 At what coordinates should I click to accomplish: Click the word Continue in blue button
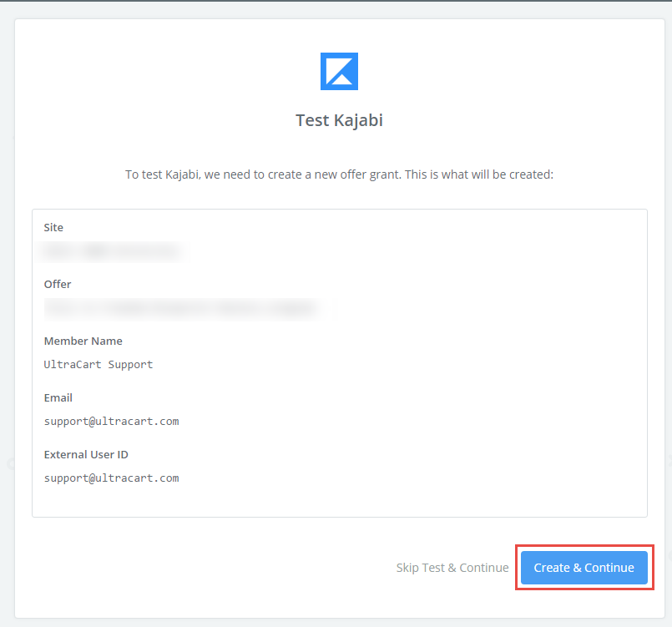[x=609, y=568]
